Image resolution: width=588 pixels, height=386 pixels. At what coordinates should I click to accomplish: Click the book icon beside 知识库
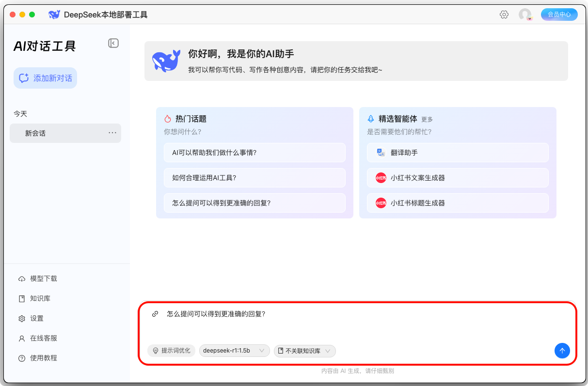[x=22, y=299]
